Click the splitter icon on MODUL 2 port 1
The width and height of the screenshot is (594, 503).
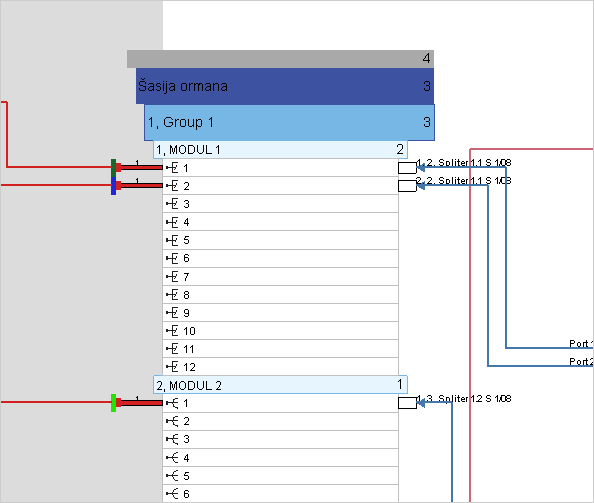[x=172, y=403]
